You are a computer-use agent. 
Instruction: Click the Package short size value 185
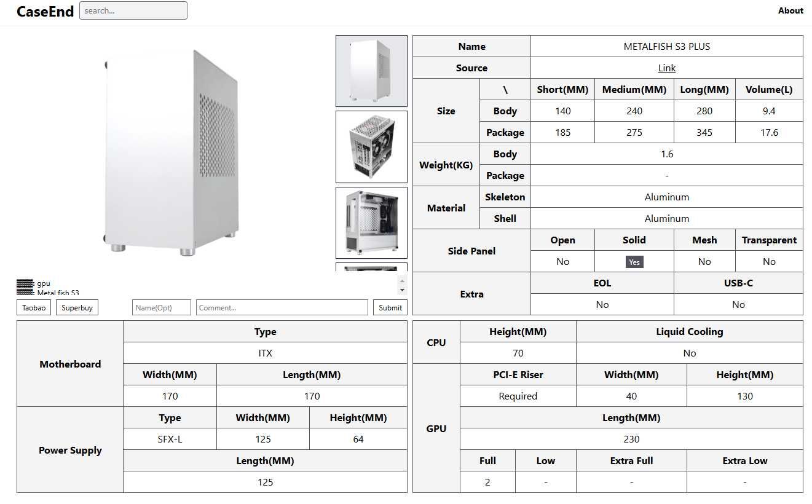point(562,132)
